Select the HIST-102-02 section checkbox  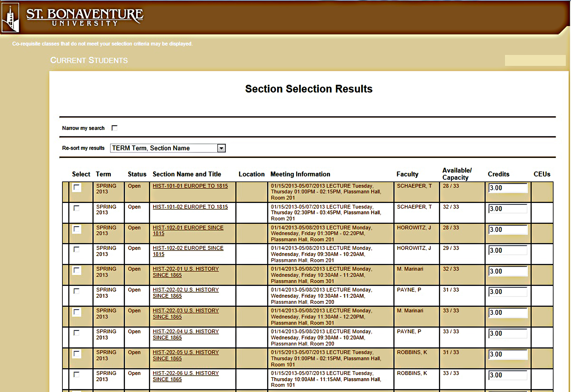click(77, 250)
